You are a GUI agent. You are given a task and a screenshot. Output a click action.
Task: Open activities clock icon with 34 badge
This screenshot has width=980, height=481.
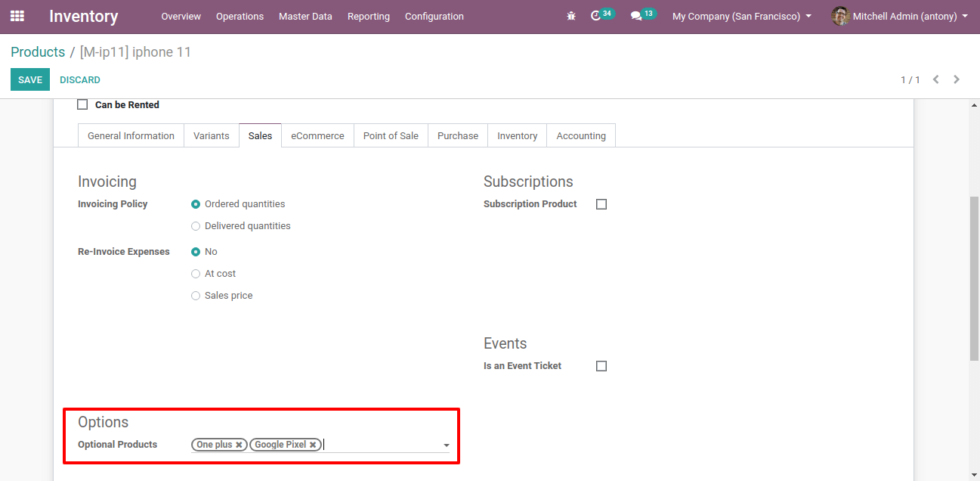pos(602,15)
